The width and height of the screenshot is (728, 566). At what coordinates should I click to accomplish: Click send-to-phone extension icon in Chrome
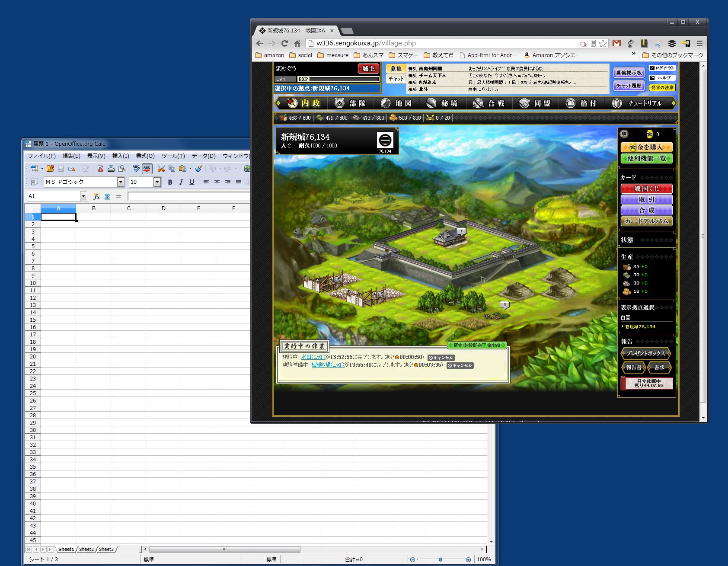686,43
